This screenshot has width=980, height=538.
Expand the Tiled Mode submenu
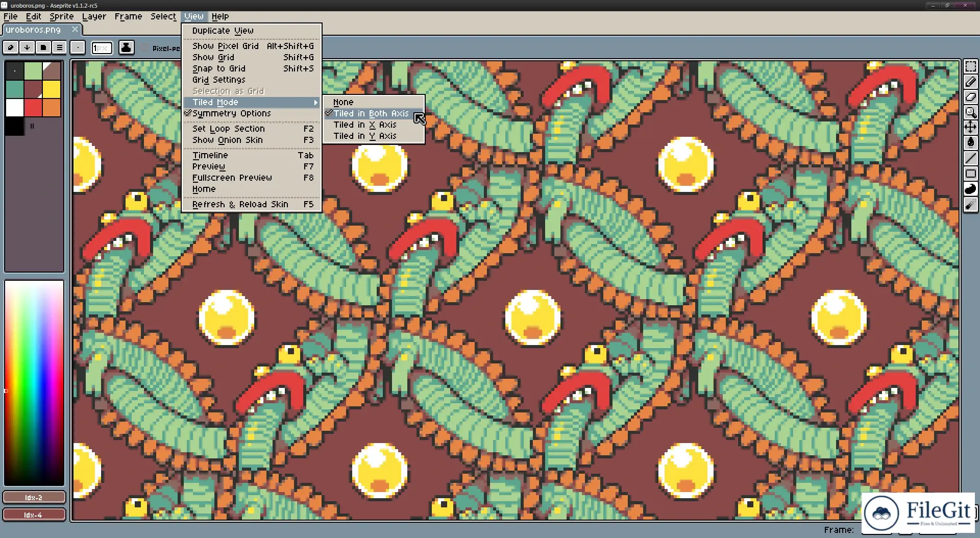252,102
